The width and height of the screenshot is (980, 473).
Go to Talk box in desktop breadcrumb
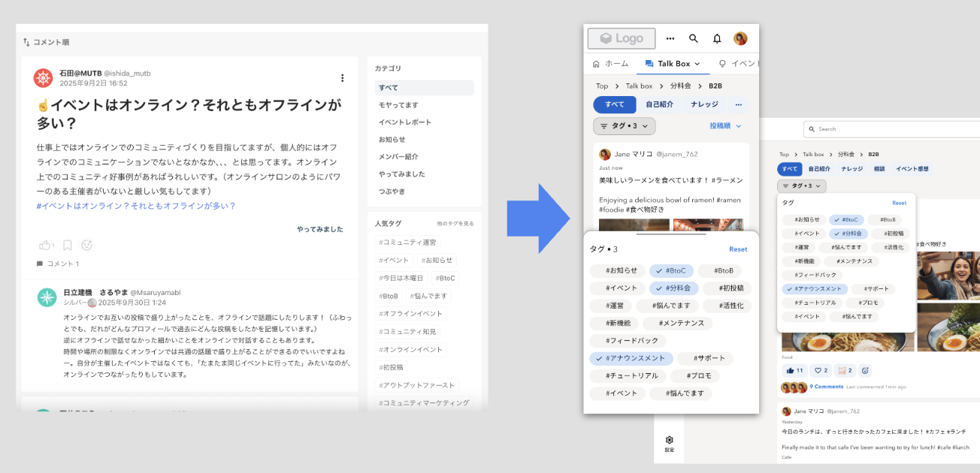pyautogui.click(x=813, y=154)
